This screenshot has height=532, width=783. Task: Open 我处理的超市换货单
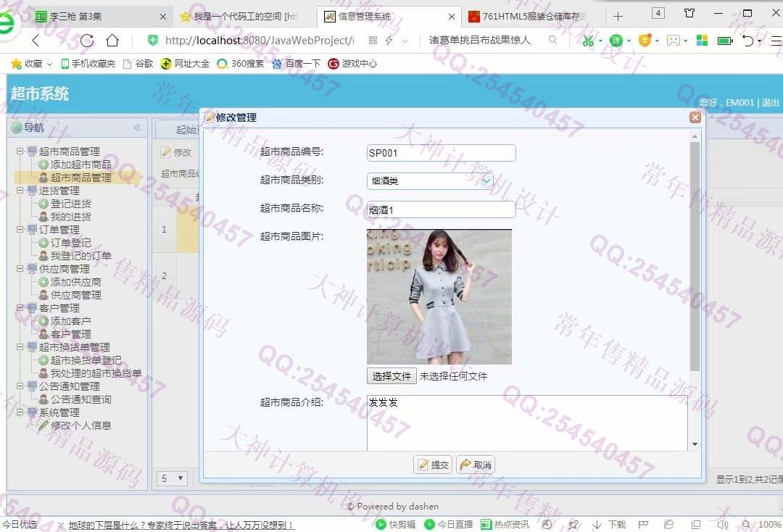pyautogui.click(x=96, y=373)
